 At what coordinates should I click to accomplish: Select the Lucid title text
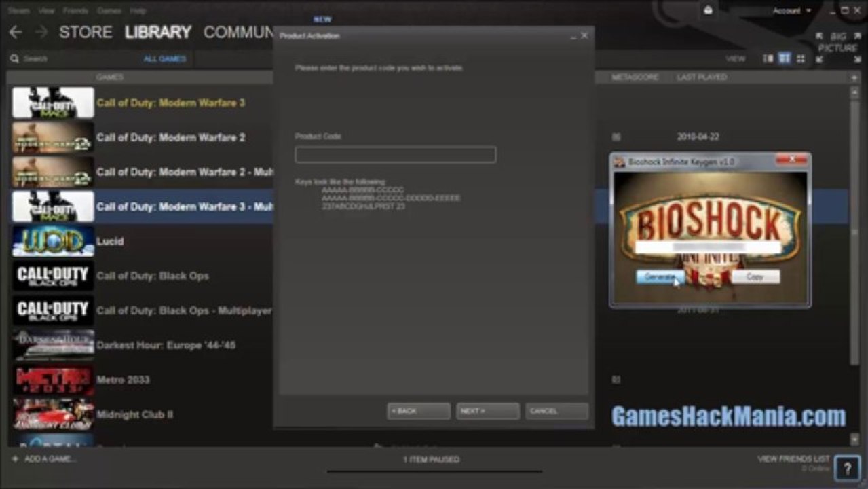coord(110,241)
